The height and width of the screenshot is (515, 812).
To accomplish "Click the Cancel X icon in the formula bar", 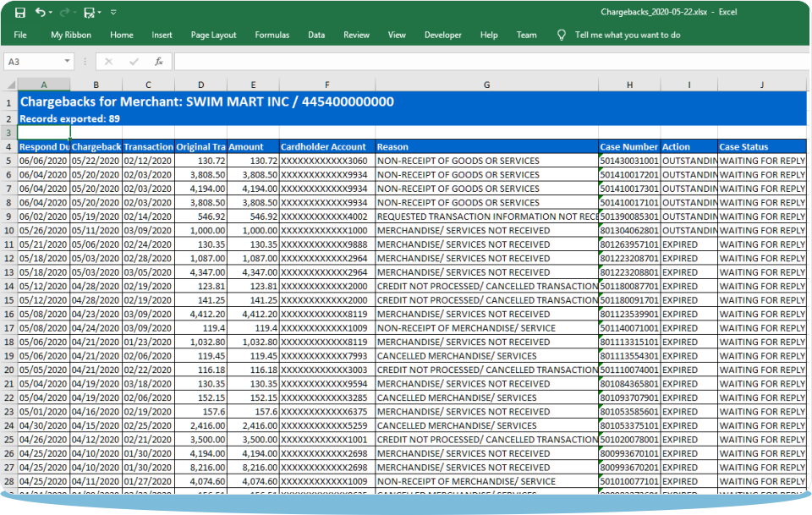I will pyautogui.click(x=108, y=62).
